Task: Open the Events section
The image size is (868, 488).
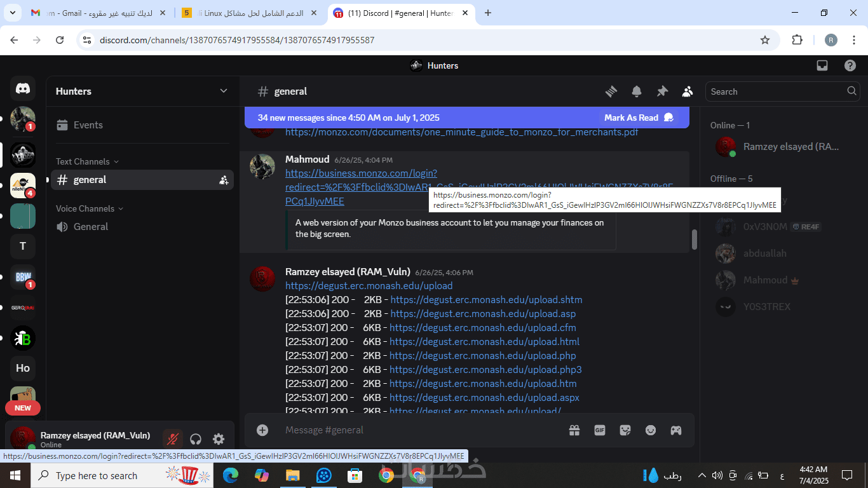Action: pyautogui.click(x=142, y=125)
